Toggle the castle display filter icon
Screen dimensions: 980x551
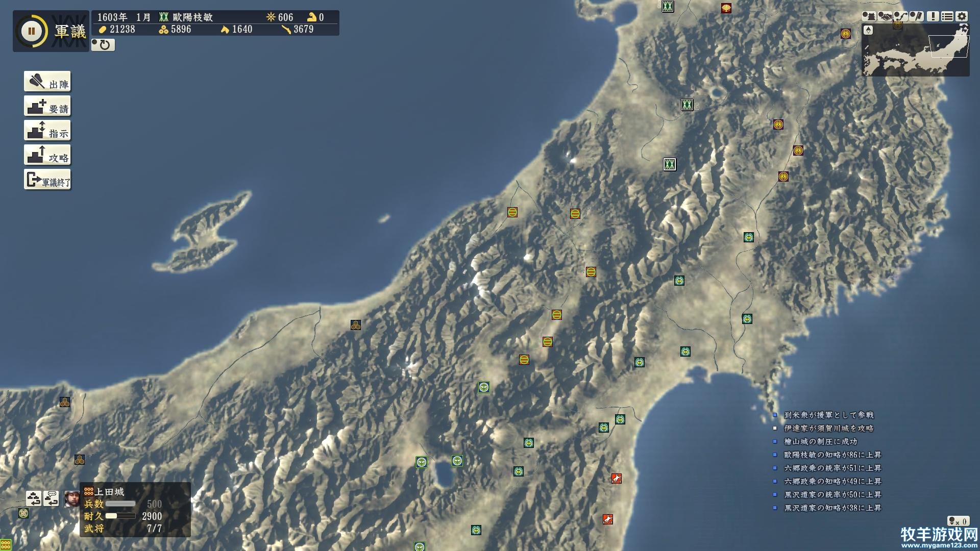pos(869,16)
